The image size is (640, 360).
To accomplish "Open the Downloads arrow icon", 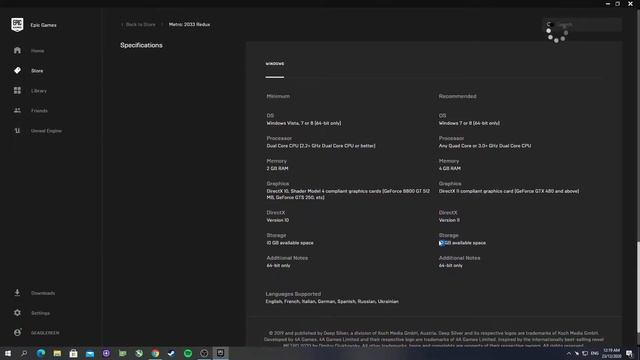I will point(17,293).
